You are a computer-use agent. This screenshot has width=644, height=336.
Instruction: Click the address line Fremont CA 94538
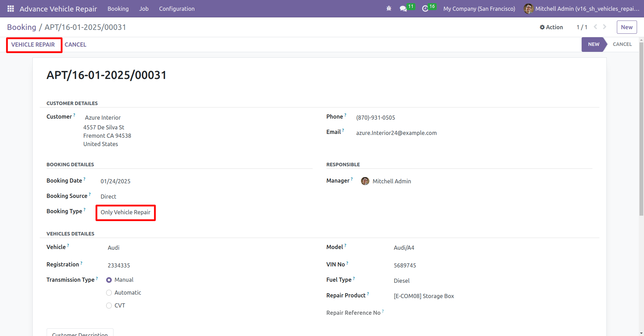click(107, 136)
